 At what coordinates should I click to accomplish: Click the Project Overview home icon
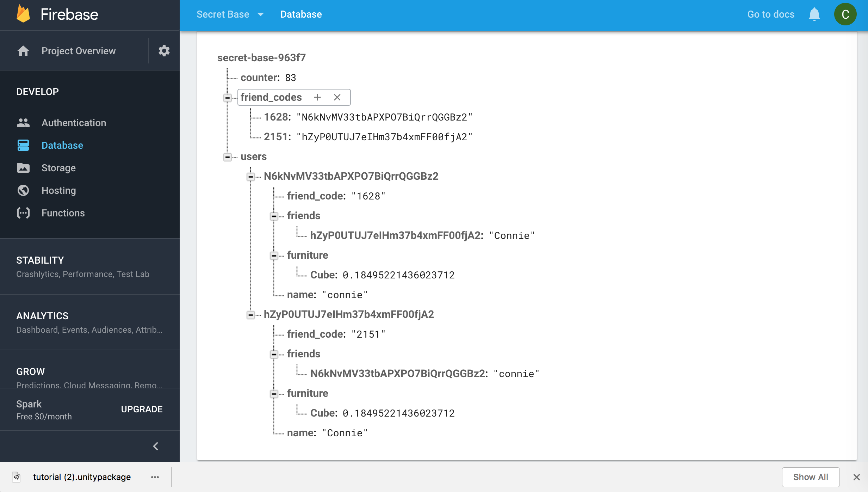pyautogui.click(x=23, y=51)
